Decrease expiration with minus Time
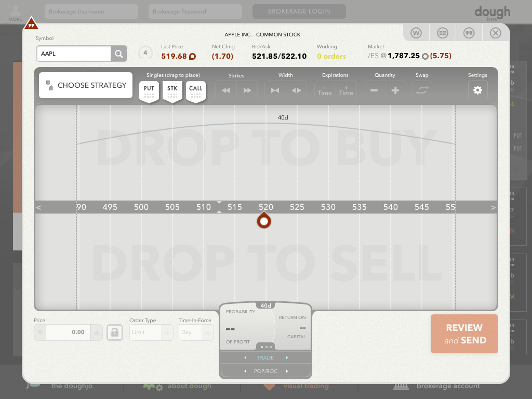The image size is (532, 399). 325,90
